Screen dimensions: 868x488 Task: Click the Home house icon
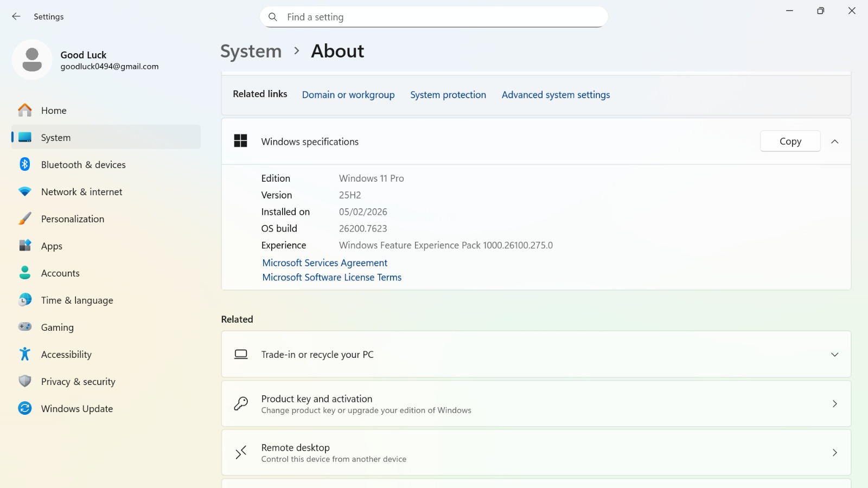coord(25,111)
